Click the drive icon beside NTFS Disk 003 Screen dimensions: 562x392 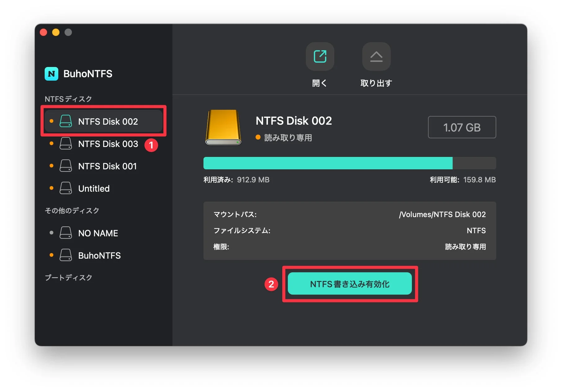coord(66,144)
